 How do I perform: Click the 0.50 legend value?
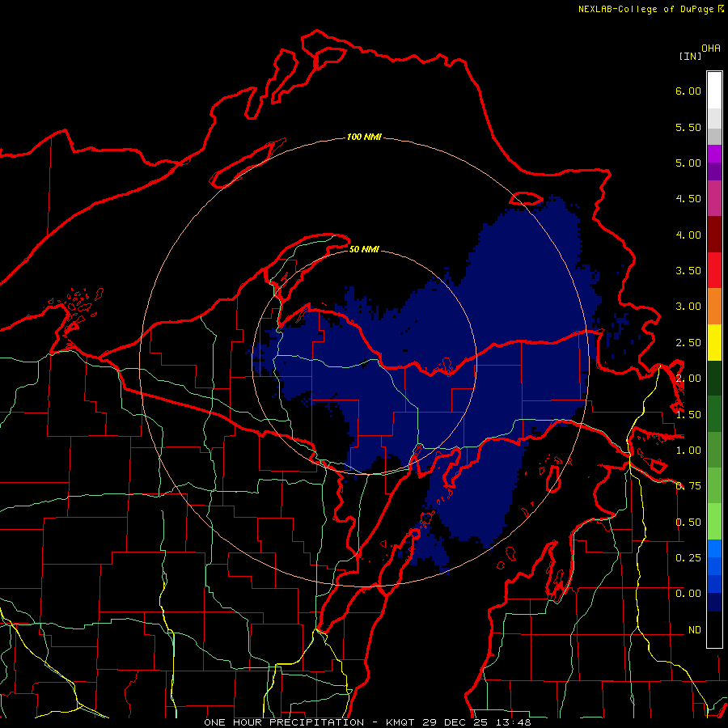click(688, 523)
